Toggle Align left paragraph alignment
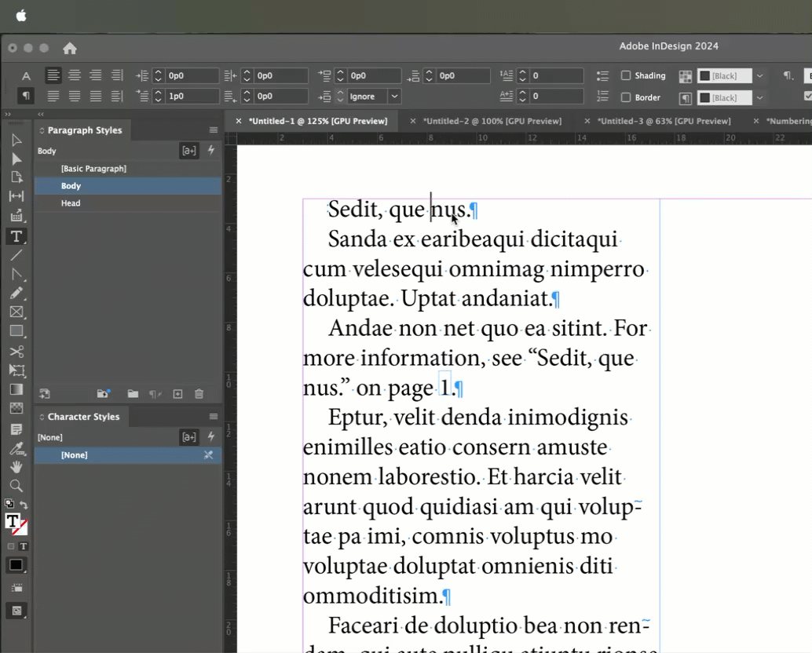812x653 pixels. pyautogui.click(x=53, y=75)
